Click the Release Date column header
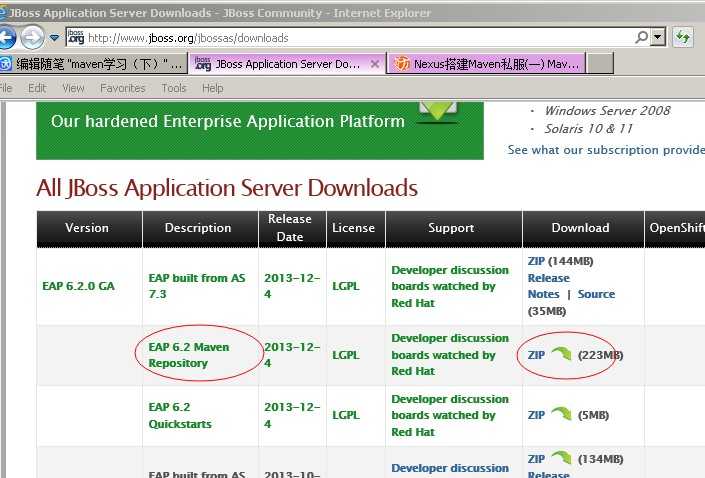Screen dimensions: 705x478 292,228
